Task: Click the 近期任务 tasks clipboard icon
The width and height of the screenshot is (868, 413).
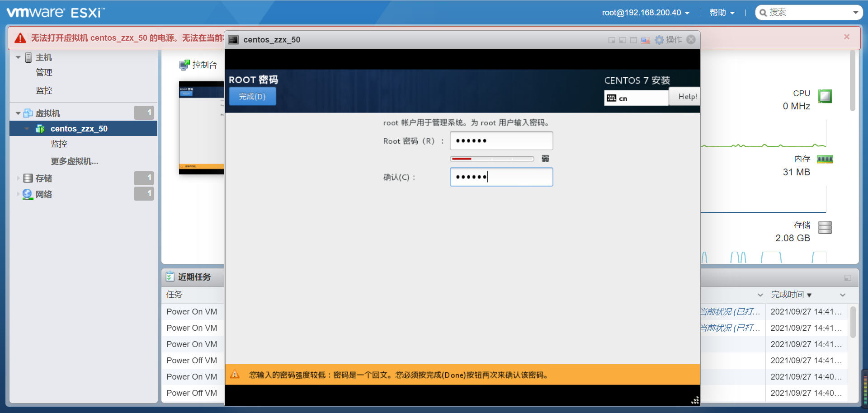Action: tap(170, 277)
